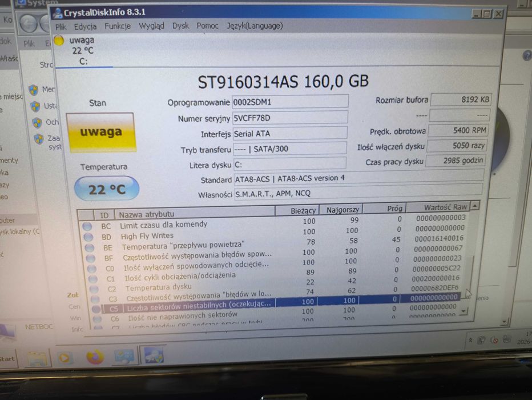Select the C: disk tab at top
This screenshot has height=400, width=532.
pos(83,51)
